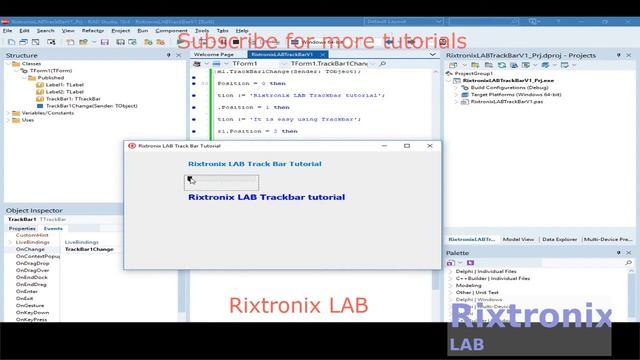The height and width of the screenshot is (360, 640).
Task: Switch to the Data Explorer tab
Action: [x=559, y=239]
